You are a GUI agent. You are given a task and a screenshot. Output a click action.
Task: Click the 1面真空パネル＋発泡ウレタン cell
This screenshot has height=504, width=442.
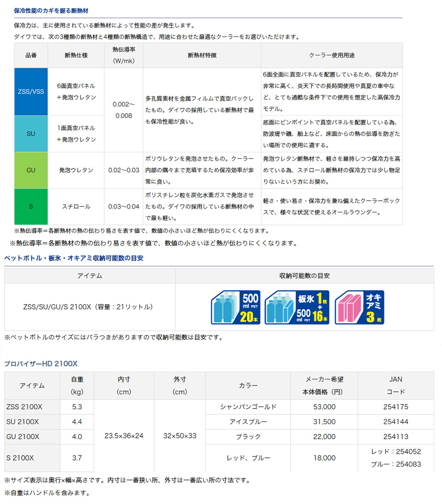coord(76,134)
